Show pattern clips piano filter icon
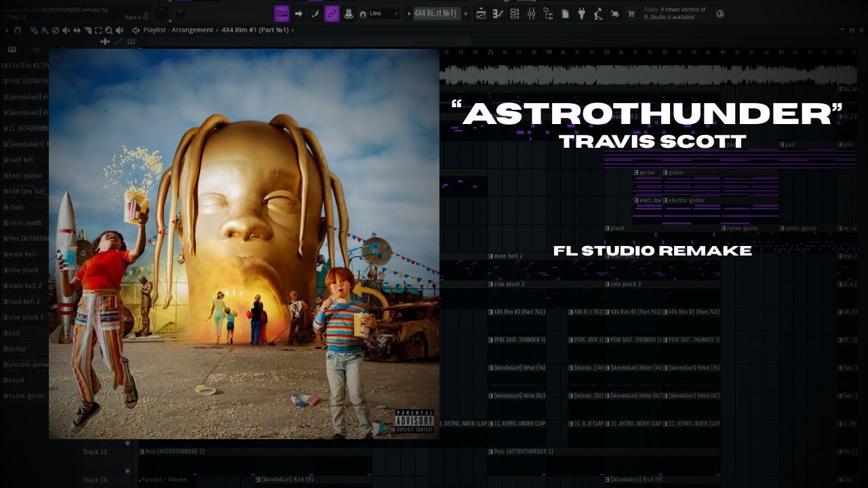The width and height of the screenshot is (868, 488). [131, 41]
